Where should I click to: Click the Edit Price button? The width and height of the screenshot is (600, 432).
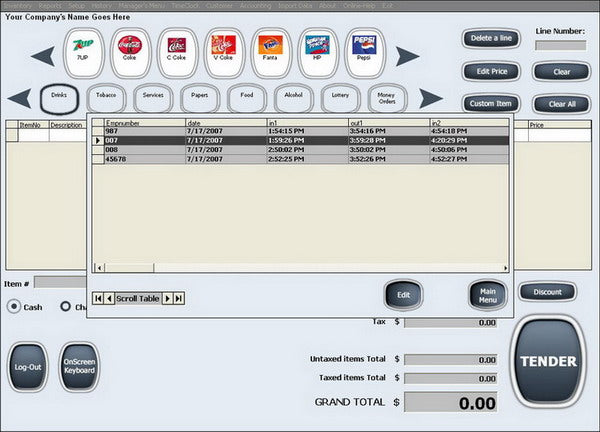[x=491, y=72]
